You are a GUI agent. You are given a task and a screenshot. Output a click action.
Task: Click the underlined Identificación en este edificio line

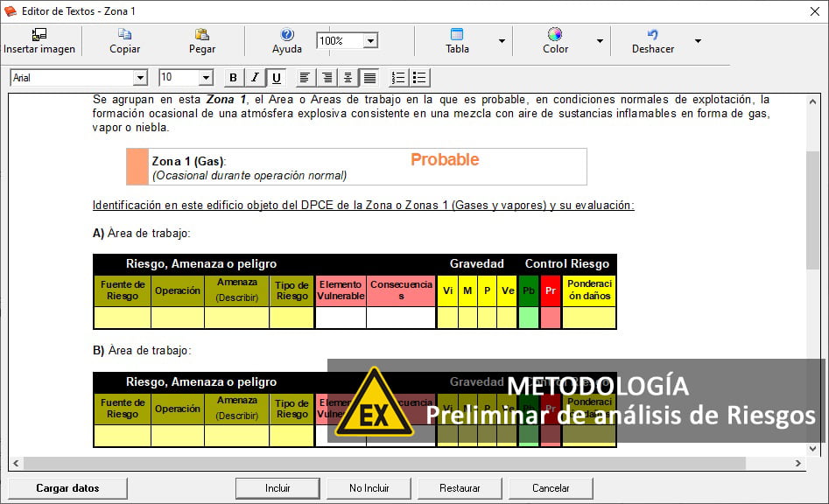[363, 206]
